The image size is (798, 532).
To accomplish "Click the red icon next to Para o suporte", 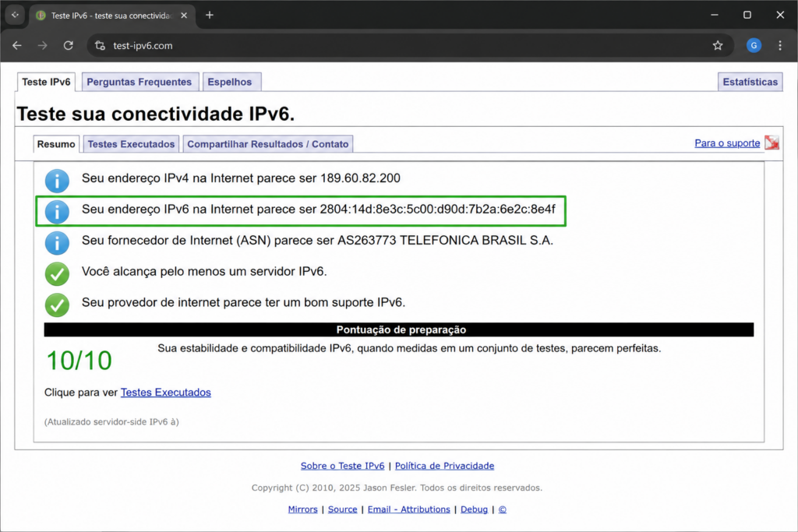I will (772, 143).
